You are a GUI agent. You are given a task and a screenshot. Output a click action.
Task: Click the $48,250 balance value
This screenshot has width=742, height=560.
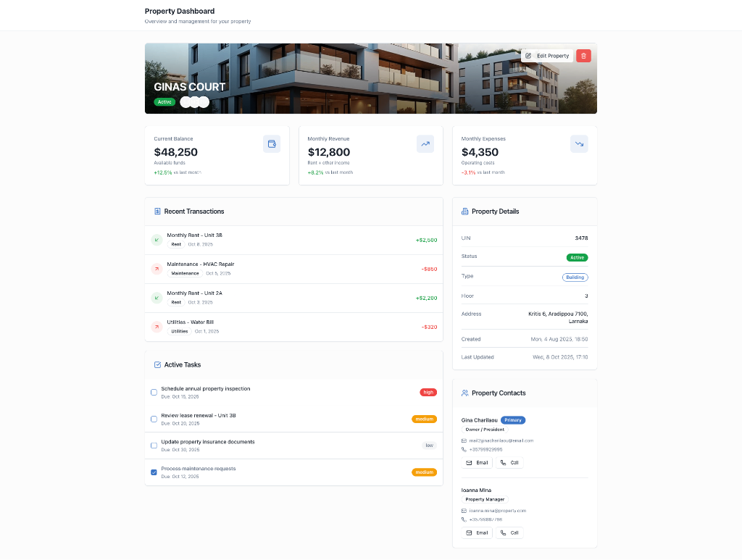pyautogui.click(x=175, y=152)
